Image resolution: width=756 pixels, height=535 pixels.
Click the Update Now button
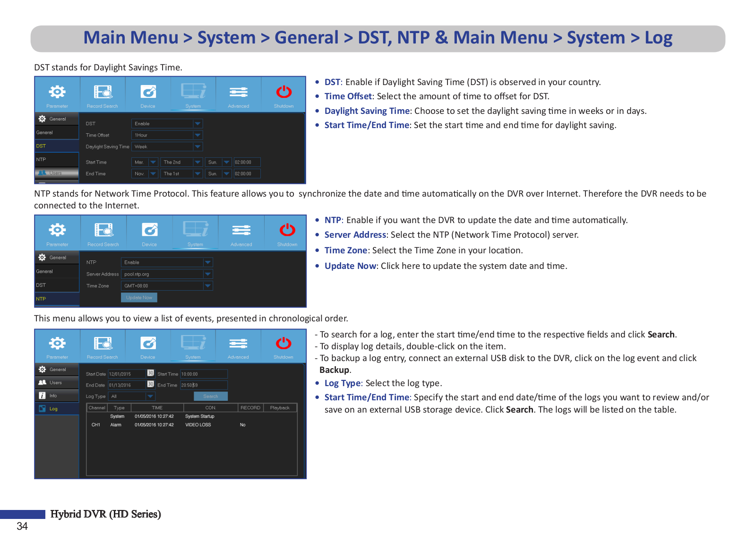139,298
